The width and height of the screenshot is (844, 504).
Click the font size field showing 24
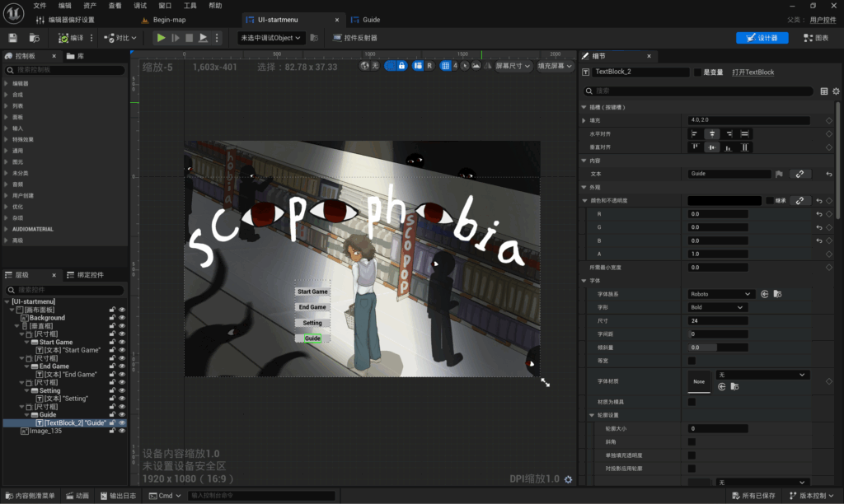coord(718,320)
